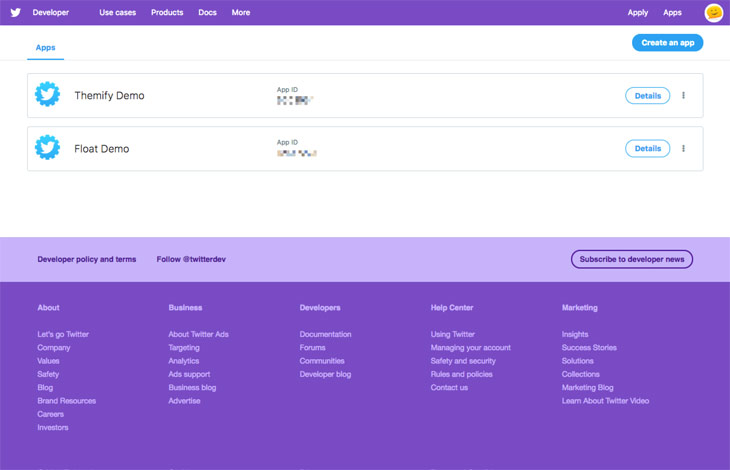Open the Products menu
Screen dimensions: 730x470
(x=167, y=13)
